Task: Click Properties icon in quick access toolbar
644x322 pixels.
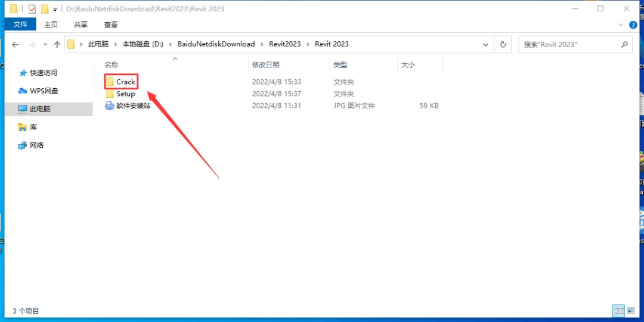Action: pos(32,8)
